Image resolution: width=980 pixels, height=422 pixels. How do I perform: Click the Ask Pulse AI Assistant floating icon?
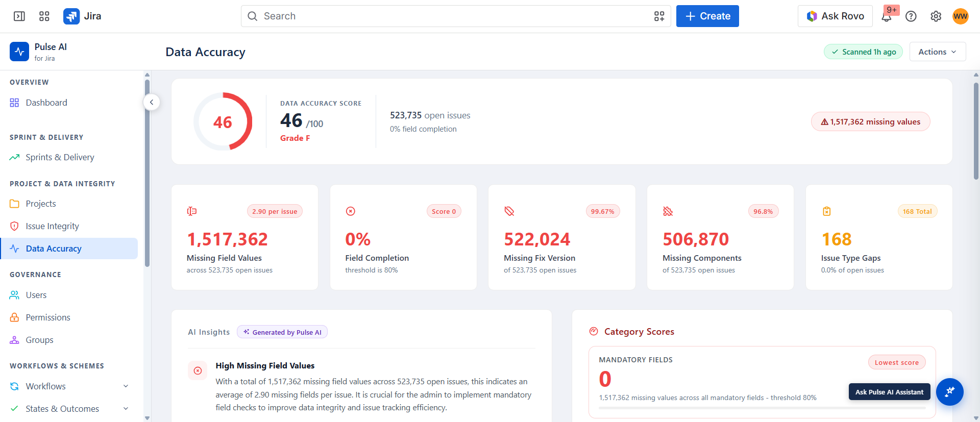click(949, 392)
